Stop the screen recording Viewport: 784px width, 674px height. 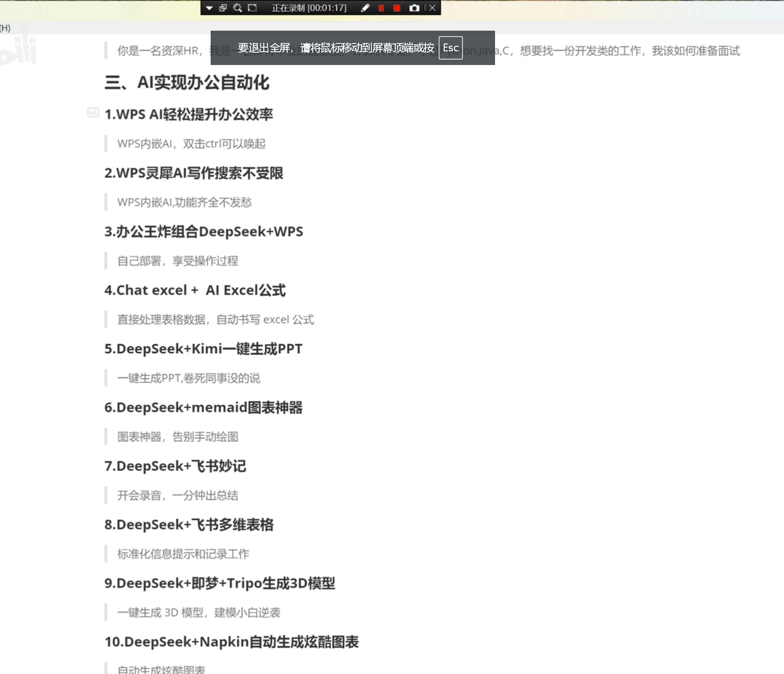[x=397, y=8]
